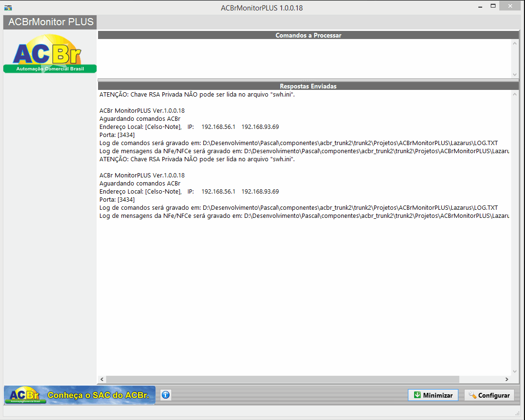Click the Respostas Enviadas horizontal scrollbar thumb
The image size is (525, 420).
coord(283,379)
